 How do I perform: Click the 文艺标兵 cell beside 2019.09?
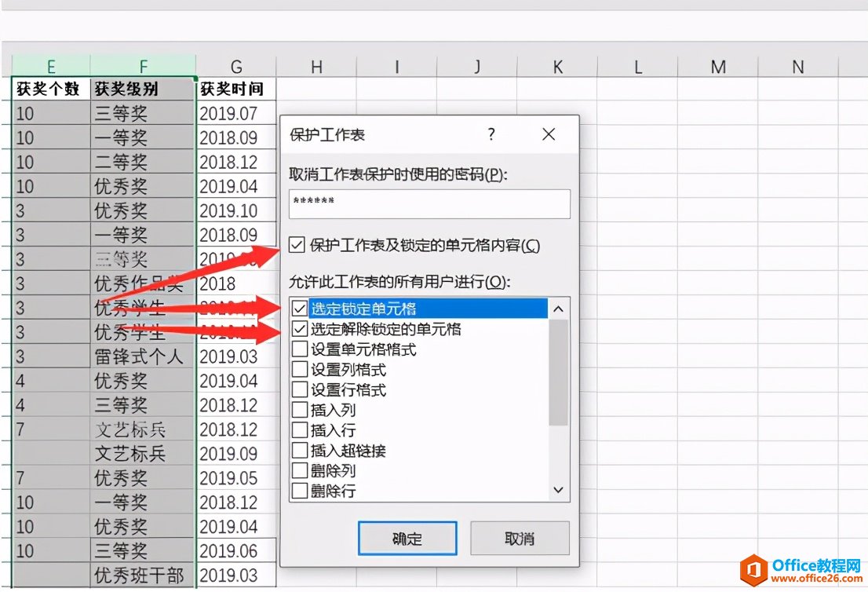143,454
